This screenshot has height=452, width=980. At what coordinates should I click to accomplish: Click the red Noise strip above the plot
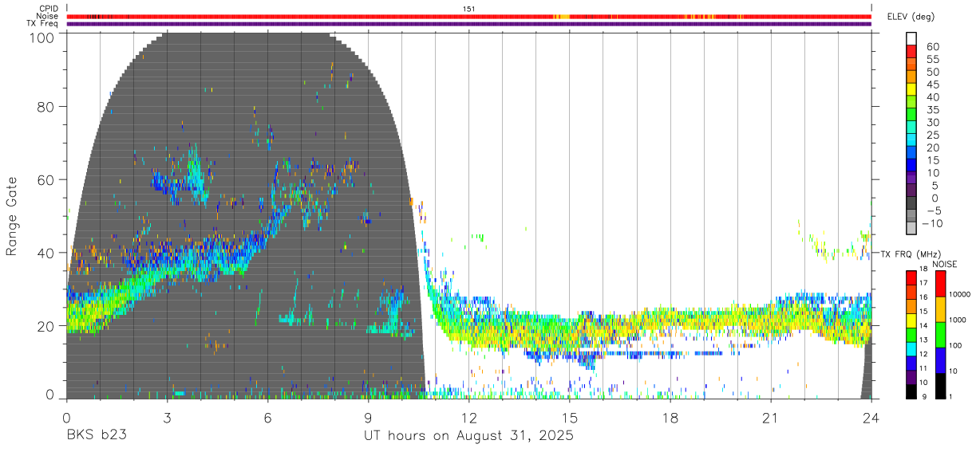tap(468, 17)
